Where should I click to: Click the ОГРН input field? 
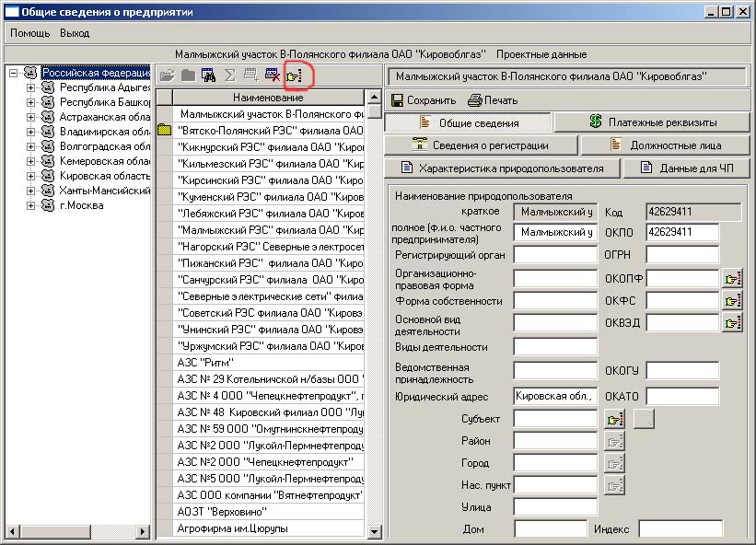pos(681,254)
